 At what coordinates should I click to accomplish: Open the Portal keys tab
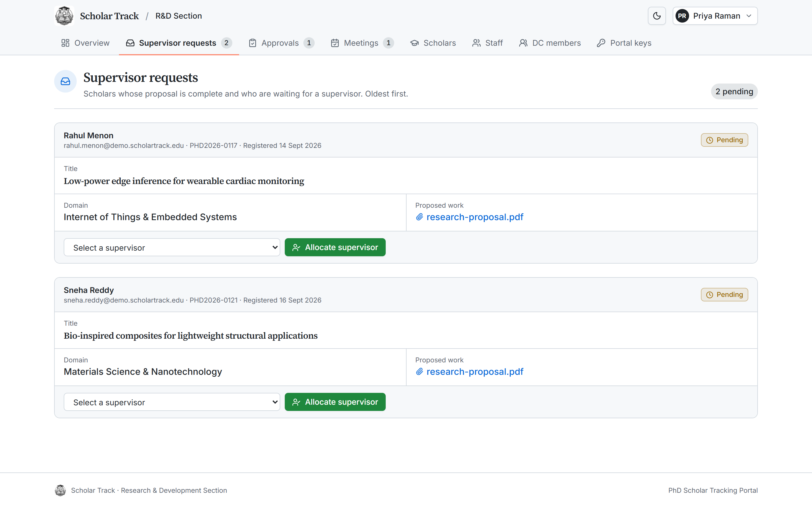pyautogui.click(x=624, y=43)
